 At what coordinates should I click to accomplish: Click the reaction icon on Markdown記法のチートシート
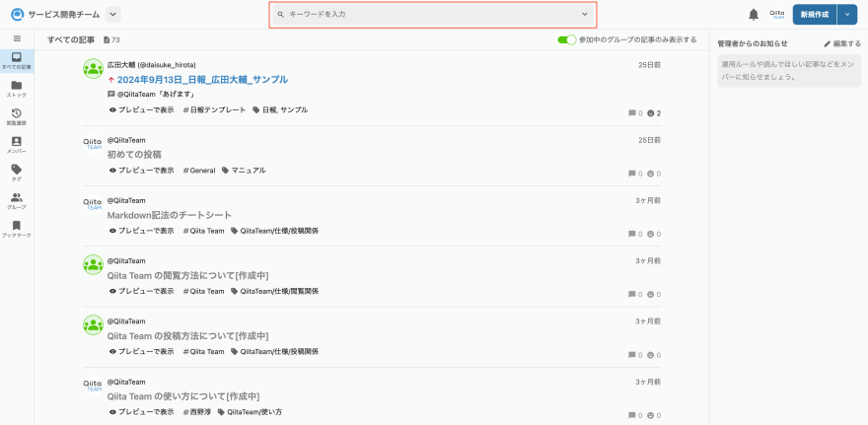pyautogui.click(x=650, y=234)
